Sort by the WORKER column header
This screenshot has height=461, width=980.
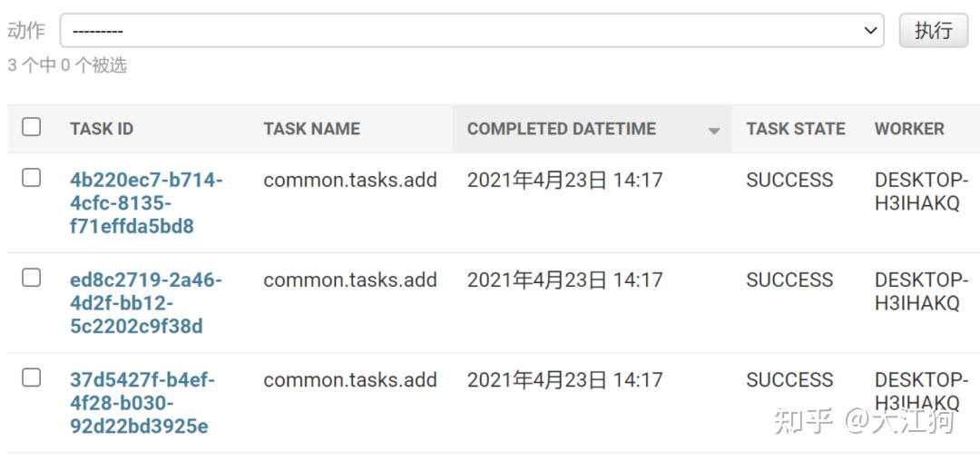coord(909,129)
